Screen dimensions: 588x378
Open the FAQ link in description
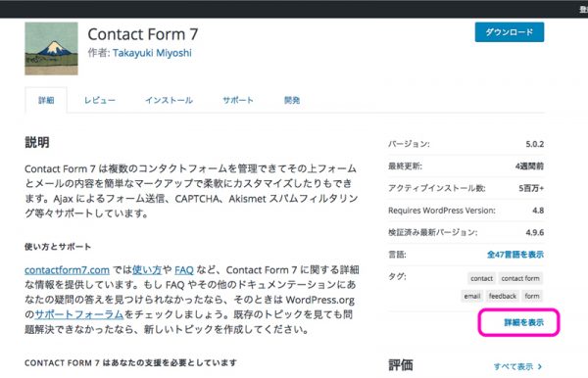pos(184,269)
